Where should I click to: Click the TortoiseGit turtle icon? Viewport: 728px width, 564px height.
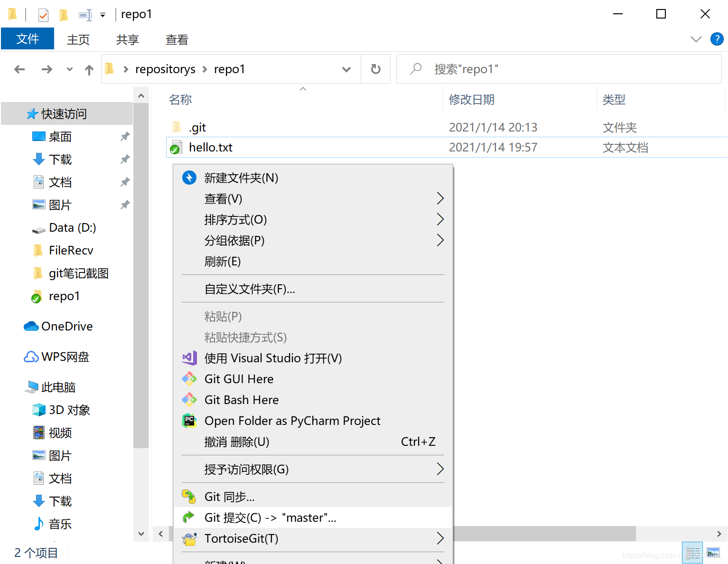point(189,538)
